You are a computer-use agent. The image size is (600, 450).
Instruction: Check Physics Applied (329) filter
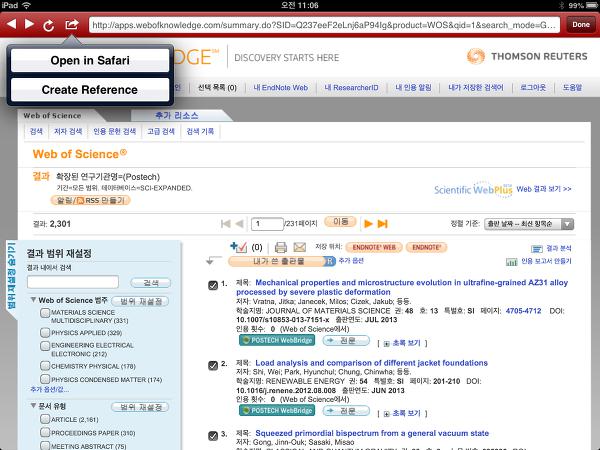[x=45, y=333]
